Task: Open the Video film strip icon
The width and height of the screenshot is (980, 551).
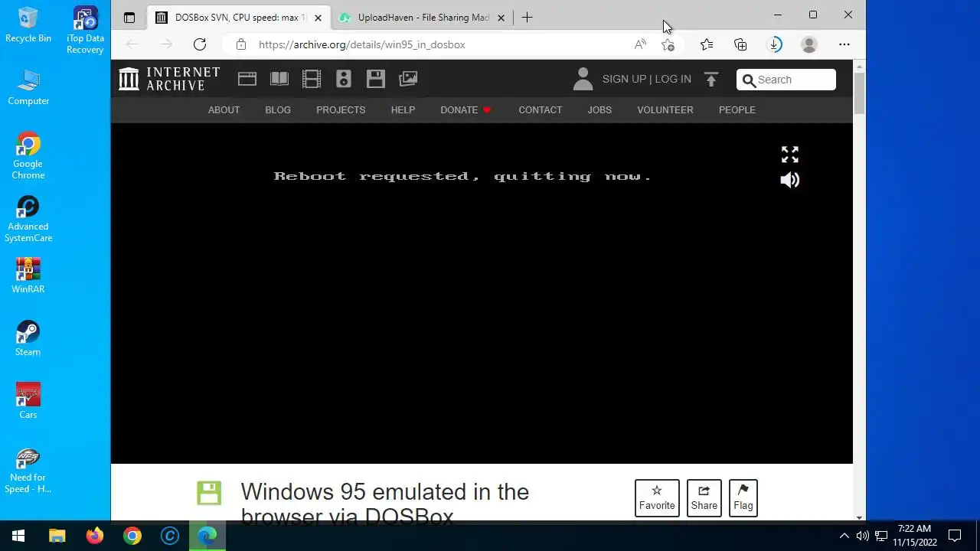Action: [x=311, y=79]
